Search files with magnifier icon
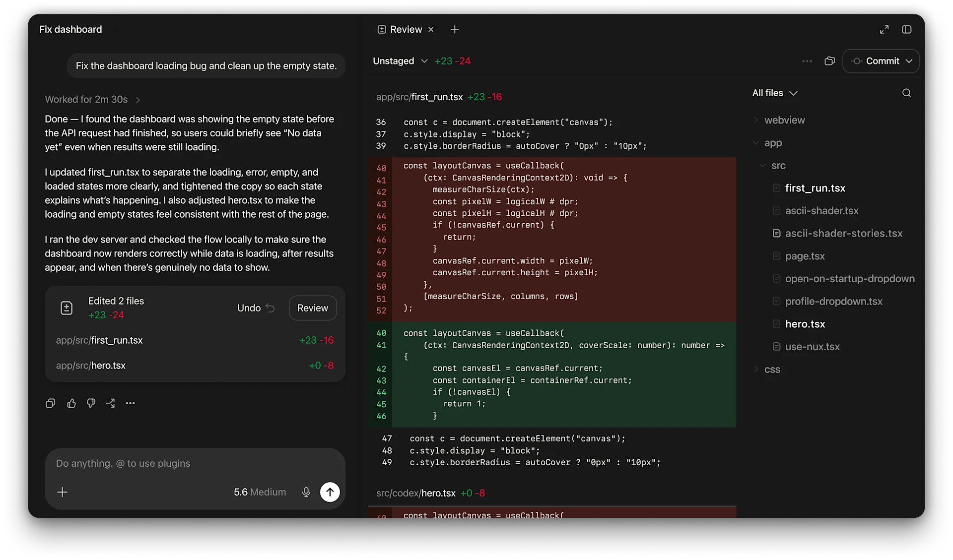The width and height of the screenshot is (953, 560). 906,93
